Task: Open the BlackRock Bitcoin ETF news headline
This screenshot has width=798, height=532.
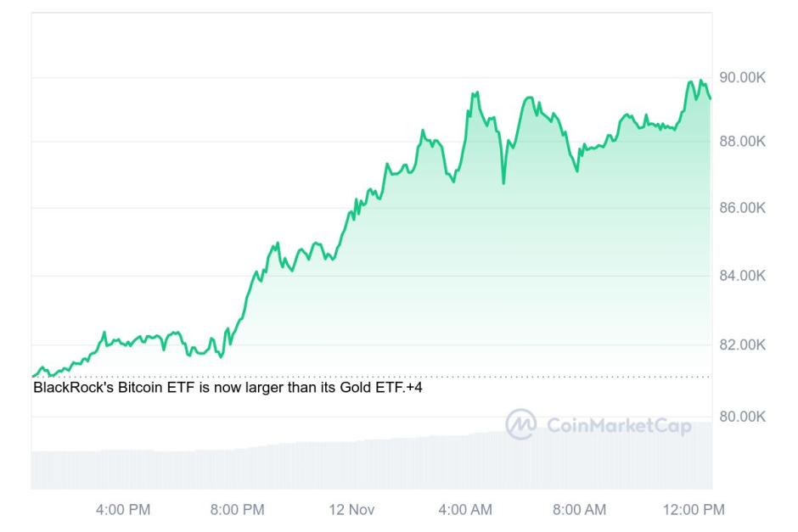Action: (x=218, y=388)
